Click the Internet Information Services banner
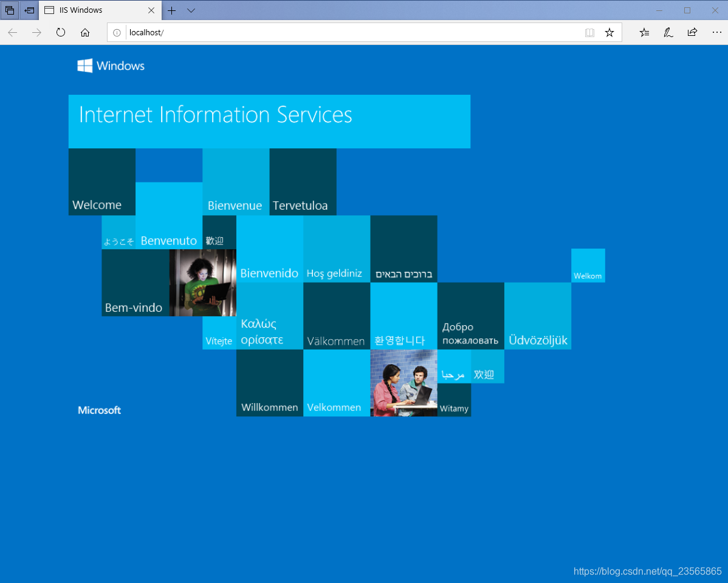The image size is (728, 583). [x=269, y=122]
